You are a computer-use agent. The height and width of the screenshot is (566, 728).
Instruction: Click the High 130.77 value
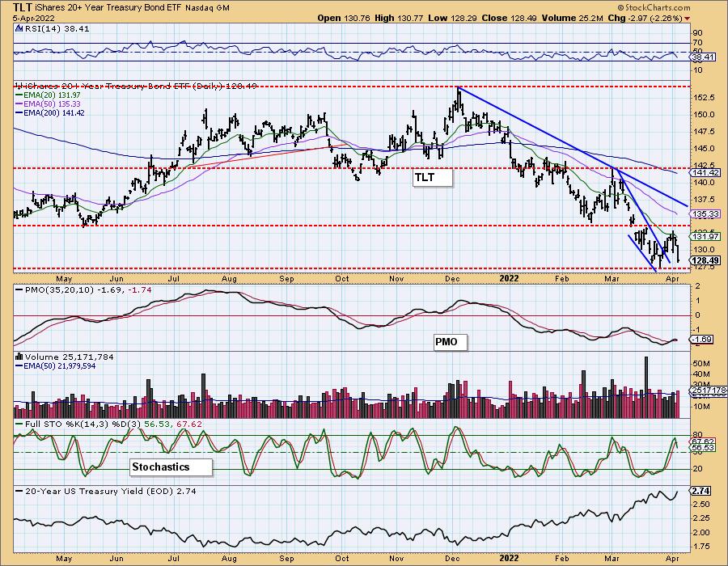pos(399,18)
